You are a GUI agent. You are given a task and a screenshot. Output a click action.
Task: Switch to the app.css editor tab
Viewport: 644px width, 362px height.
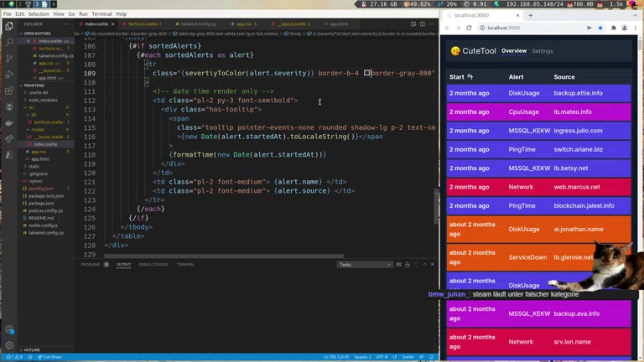tap(244, 24)
